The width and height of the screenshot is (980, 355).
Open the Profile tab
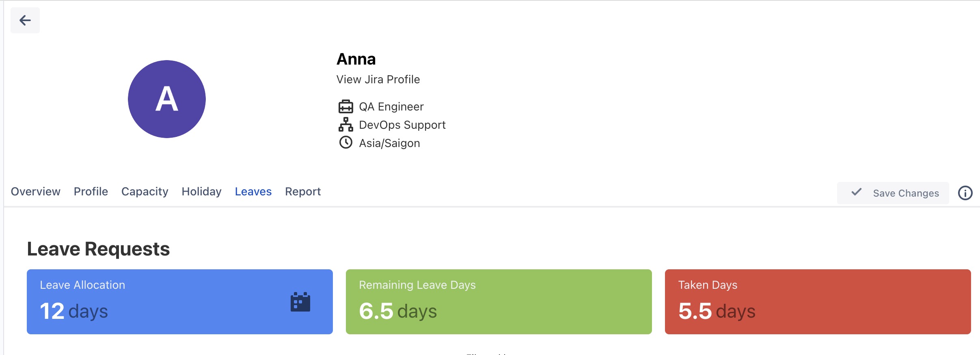pyautogui.click(x=91, y=191)
